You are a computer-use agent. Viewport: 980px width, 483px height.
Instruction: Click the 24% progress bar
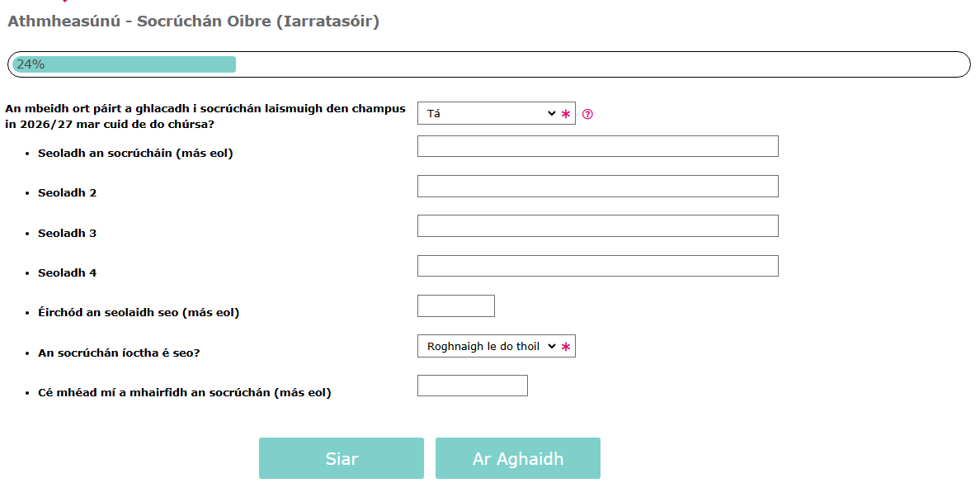pos(489,64)
